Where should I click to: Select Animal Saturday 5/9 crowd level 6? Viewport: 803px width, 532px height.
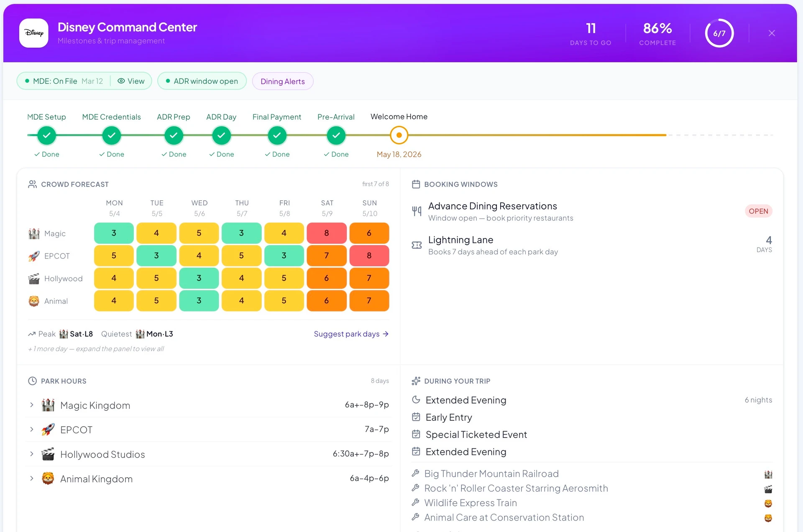click(327, 301)
